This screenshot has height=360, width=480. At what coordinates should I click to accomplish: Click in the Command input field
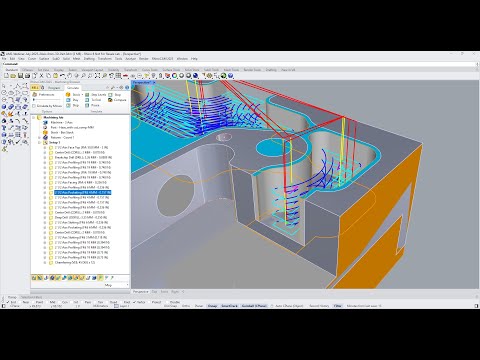coord(240,64)
